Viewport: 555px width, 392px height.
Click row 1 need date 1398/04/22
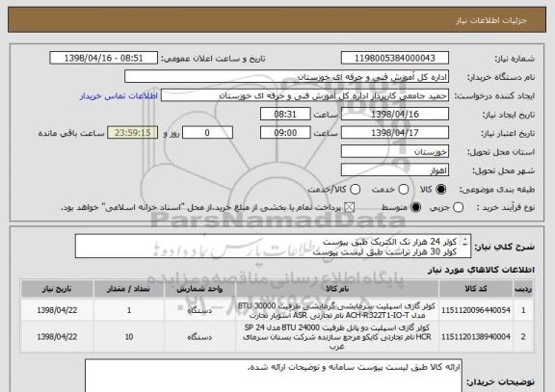point(57,310)
